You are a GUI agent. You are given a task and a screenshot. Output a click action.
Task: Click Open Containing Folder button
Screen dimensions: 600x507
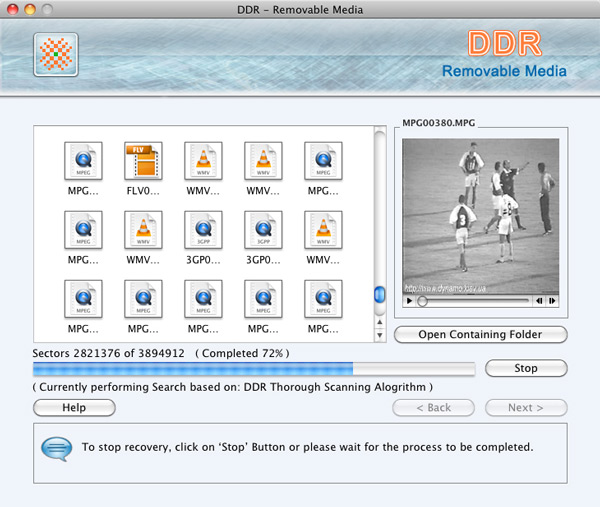coord(481,334)
